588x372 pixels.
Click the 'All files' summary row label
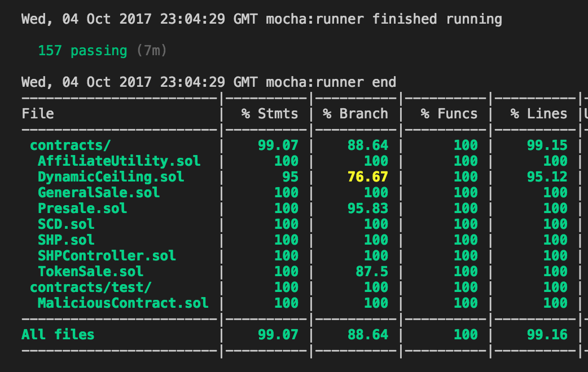coord(58,335)
